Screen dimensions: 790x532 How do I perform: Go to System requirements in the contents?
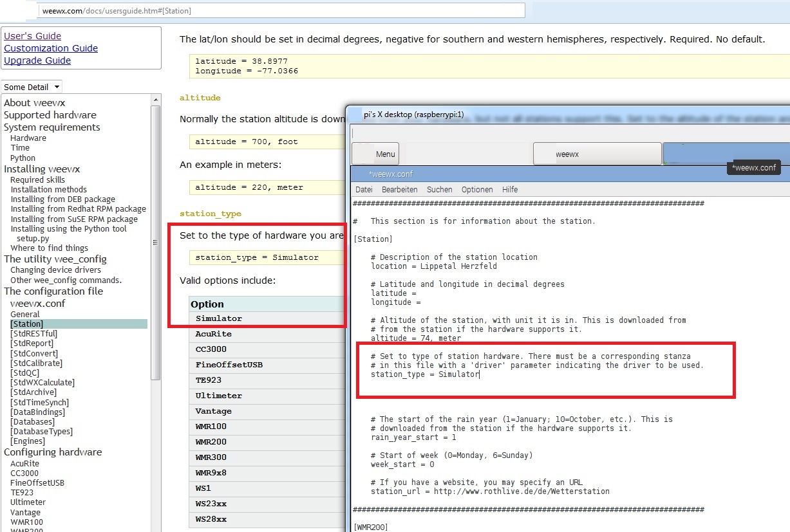tap(52, 127)
